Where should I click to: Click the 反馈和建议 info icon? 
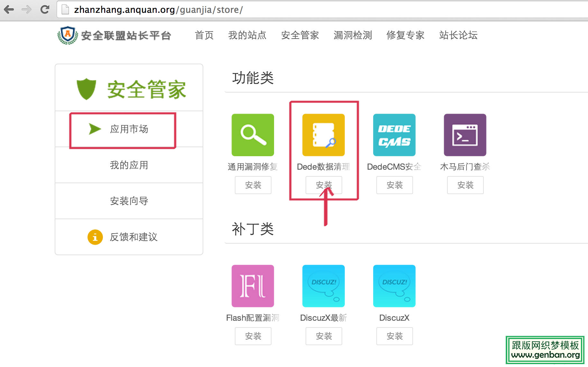pyautogui.click(x=95, y=237)
